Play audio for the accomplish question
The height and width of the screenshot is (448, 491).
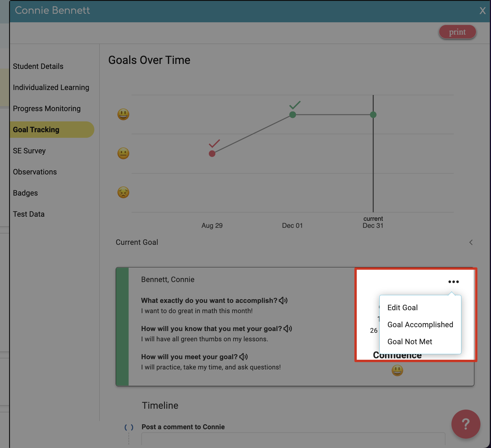click(284, 300)
